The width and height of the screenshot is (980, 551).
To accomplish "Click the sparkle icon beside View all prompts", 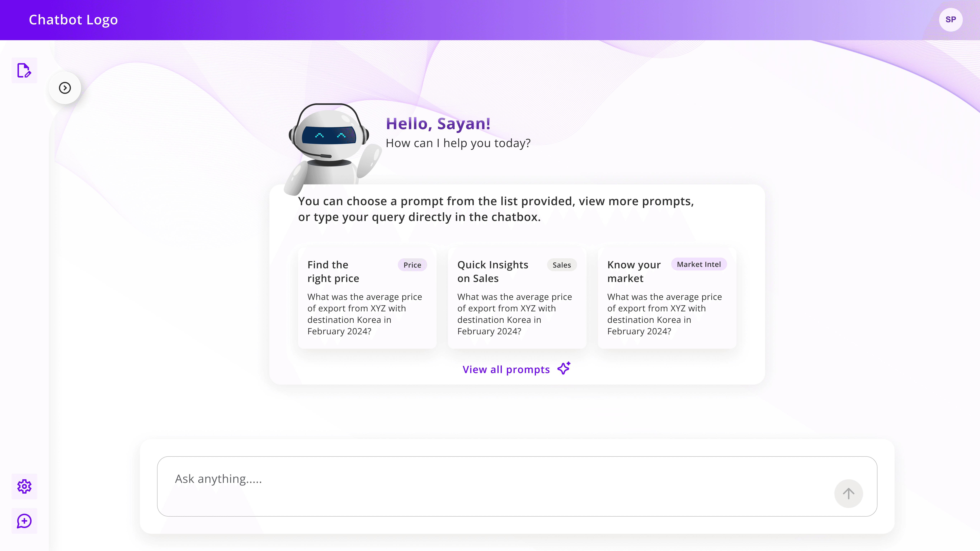I will point(564,368).
